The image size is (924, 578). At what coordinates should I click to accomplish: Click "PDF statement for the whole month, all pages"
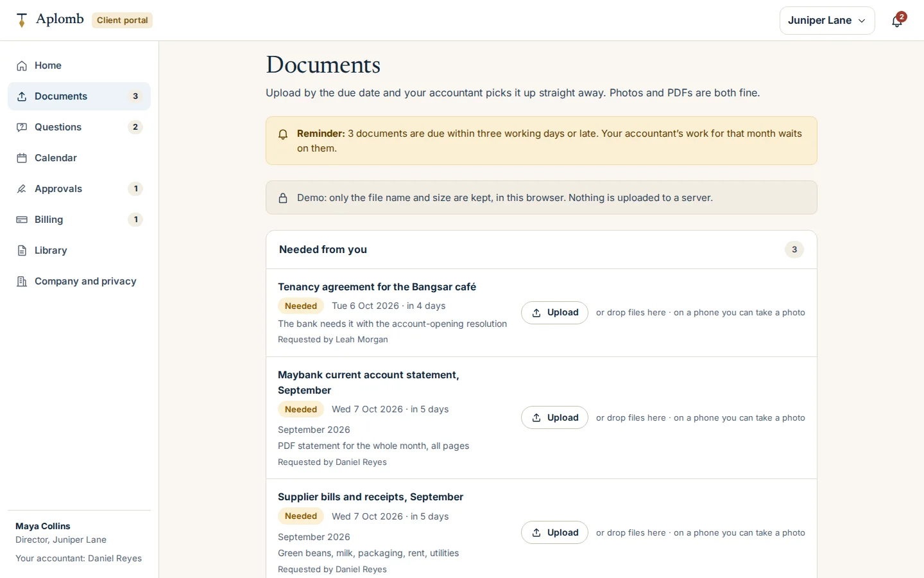click(373, 446)
